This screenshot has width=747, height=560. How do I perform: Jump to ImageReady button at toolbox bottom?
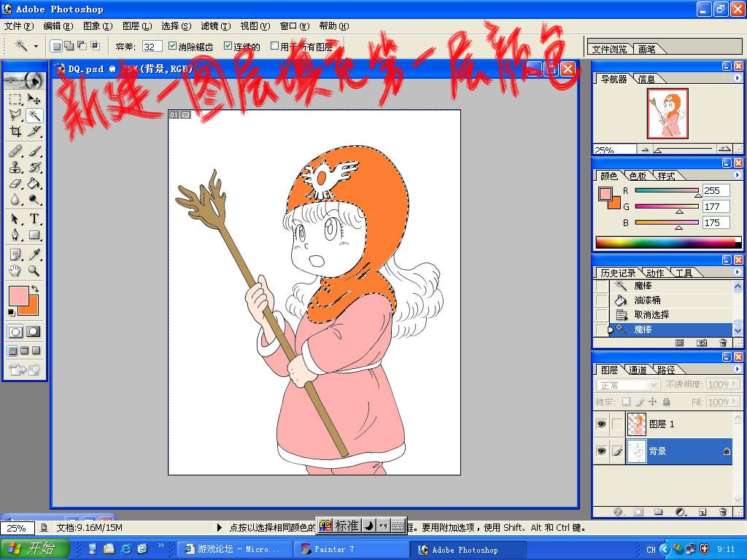tap(24, 370)
